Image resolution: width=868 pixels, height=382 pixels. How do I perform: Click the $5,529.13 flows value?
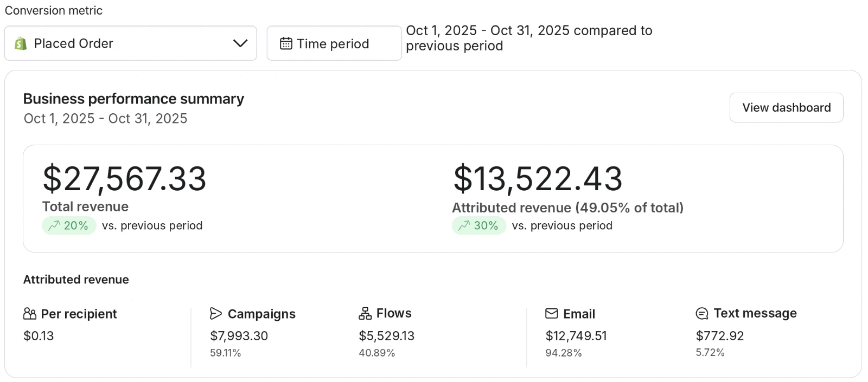pos(386,336)
